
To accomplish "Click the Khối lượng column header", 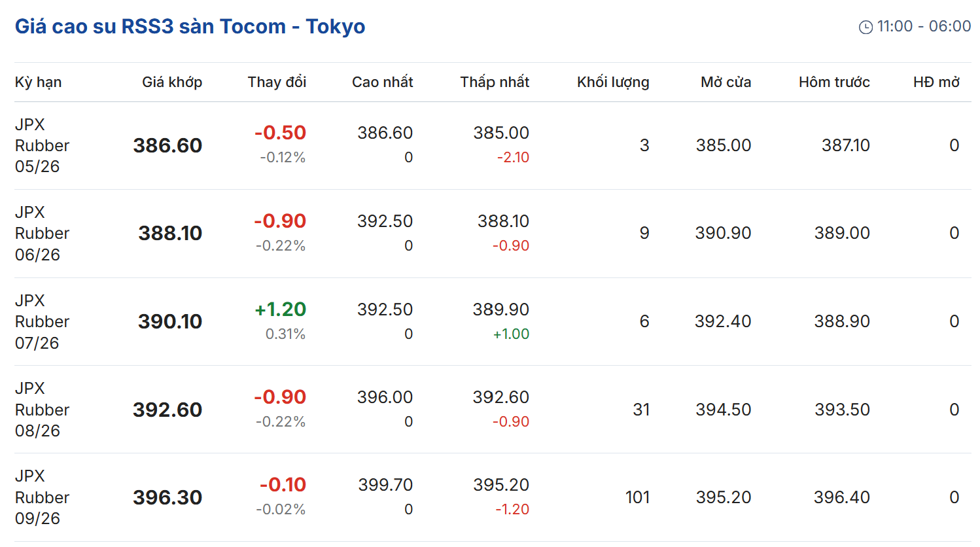I will (613, 82).
